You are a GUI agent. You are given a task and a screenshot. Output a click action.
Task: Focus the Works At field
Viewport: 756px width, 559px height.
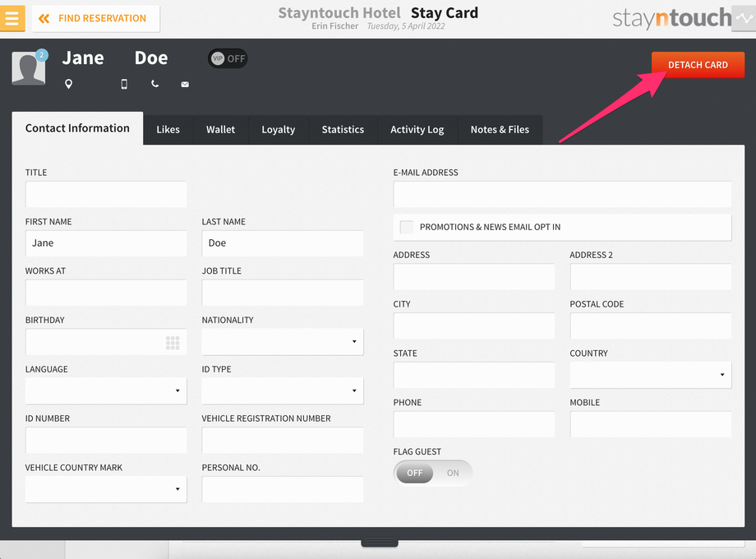pyautogui.click(x=106, y=293)
